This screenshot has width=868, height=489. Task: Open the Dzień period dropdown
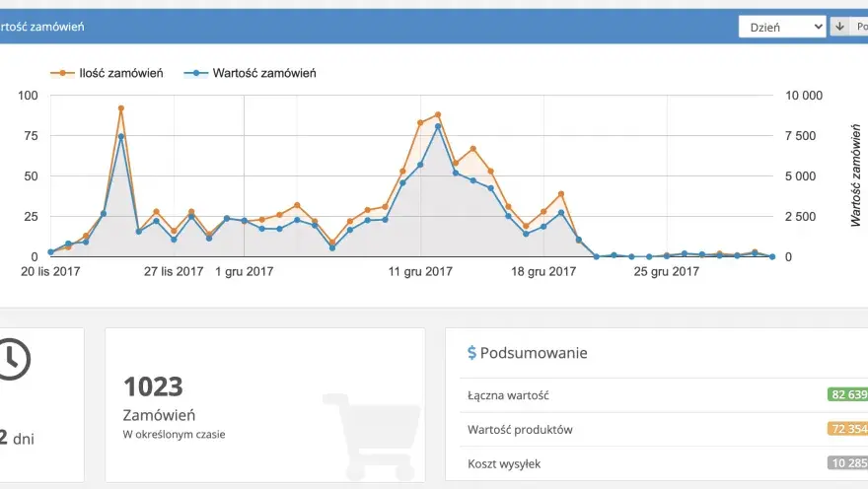pos(782,27)
